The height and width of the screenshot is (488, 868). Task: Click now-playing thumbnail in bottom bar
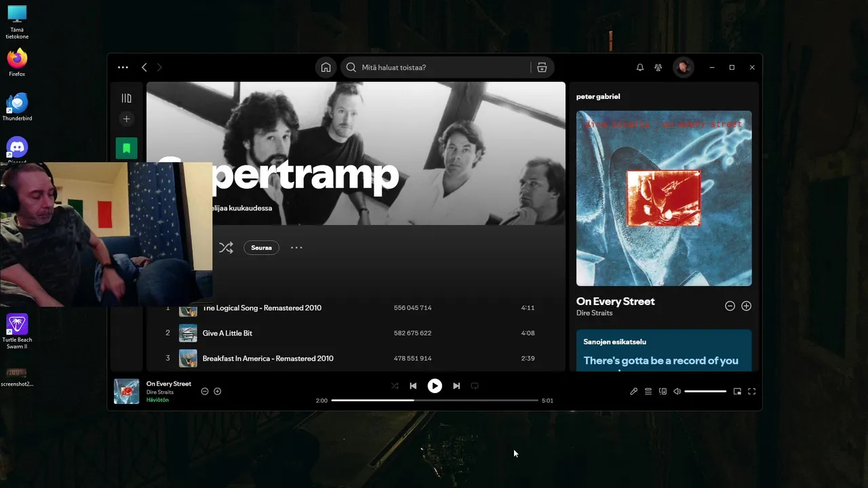coord(126,391)
